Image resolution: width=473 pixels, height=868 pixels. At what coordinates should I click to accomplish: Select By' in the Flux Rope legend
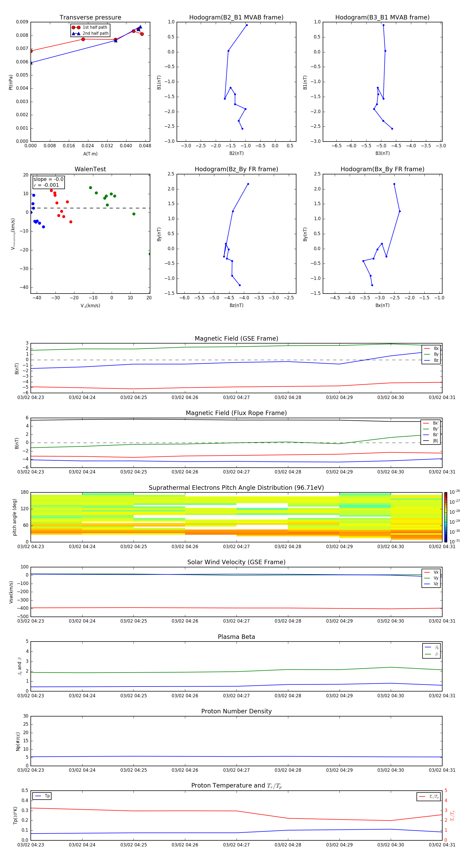[x=431, y=429]
